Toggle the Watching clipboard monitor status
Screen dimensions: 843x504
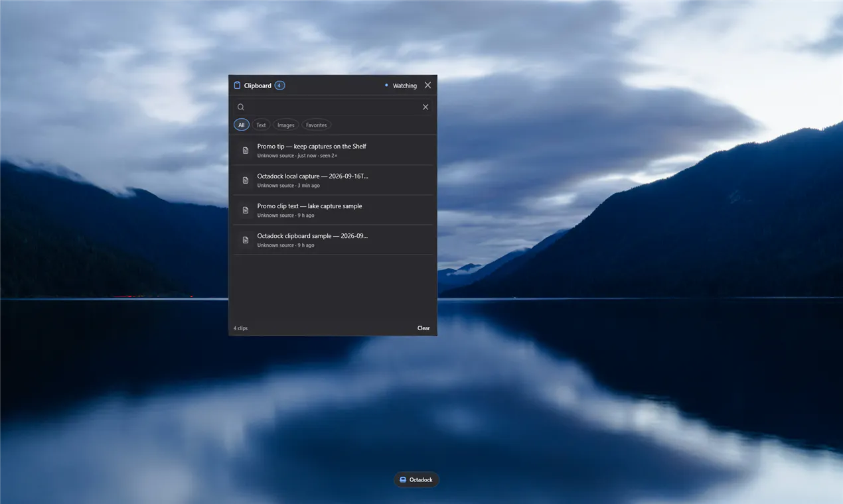[400, 86]
